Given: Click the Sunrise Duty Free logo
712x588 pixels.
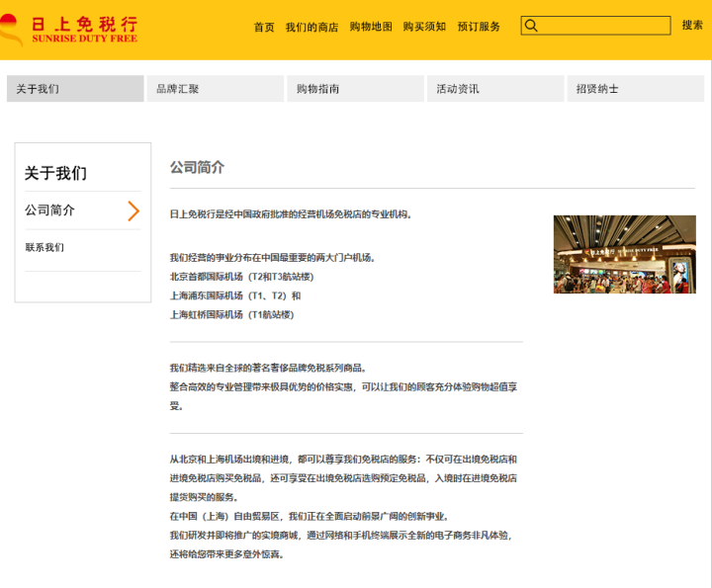Looking at the screenshot, I should tap(69, 29).
